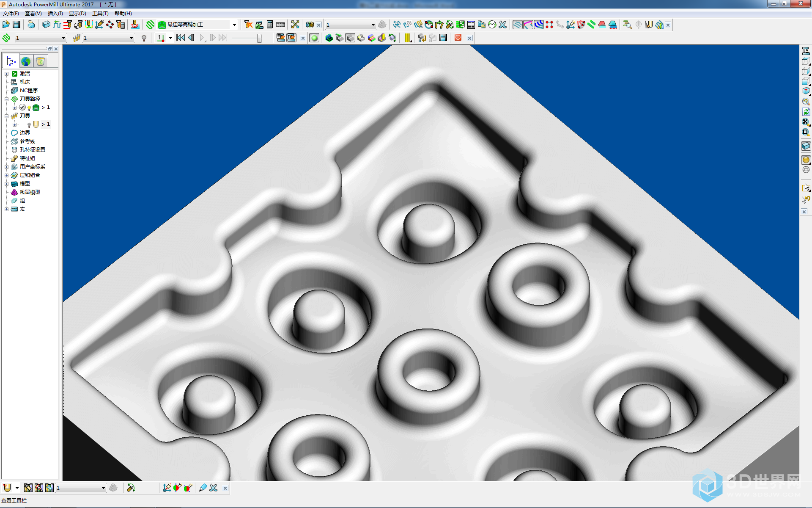Toggle toolpath 1 checkmark status
This screenshot has width=812, height=508.
[22, 108]
